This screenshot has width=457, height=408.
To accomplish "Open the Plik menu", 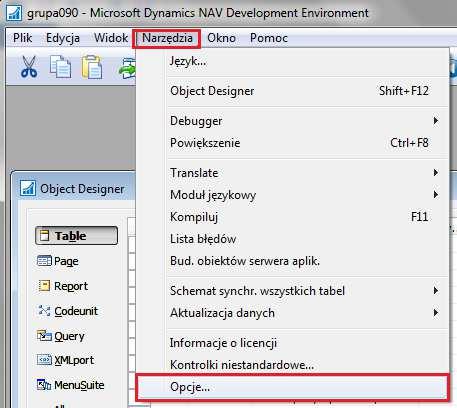I will coord(23,38).
